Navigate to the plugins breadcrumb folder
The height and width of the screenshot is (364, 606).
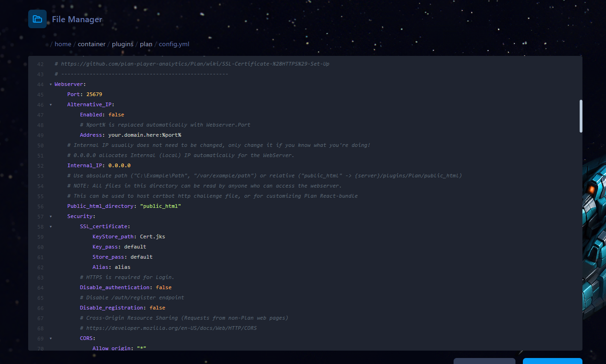pyautogui.click(x=122, y=44)
